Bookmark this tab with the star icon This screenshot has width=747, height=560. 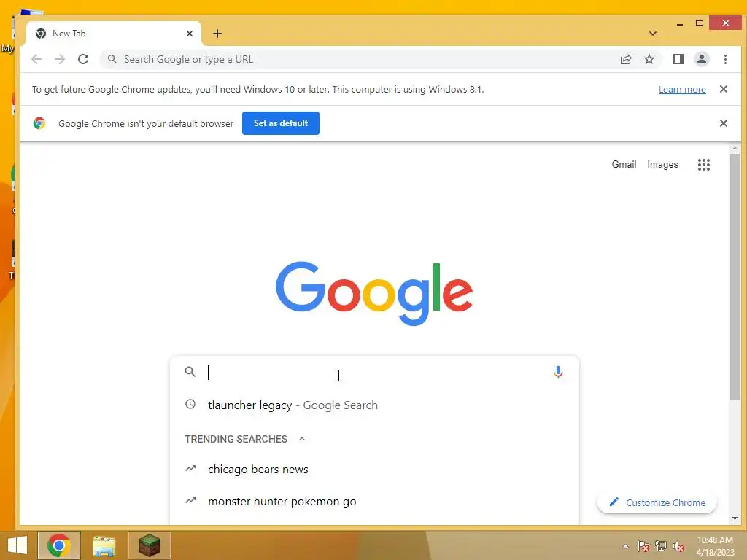click(x=649, y=59)
